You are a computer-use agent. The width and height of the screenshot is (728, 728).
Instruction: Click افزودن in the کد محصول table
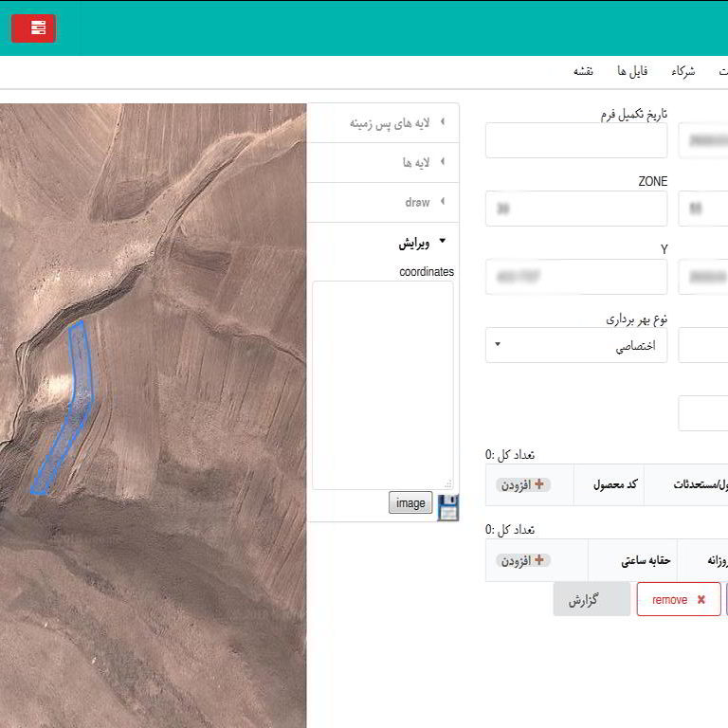tap(522, 484)
